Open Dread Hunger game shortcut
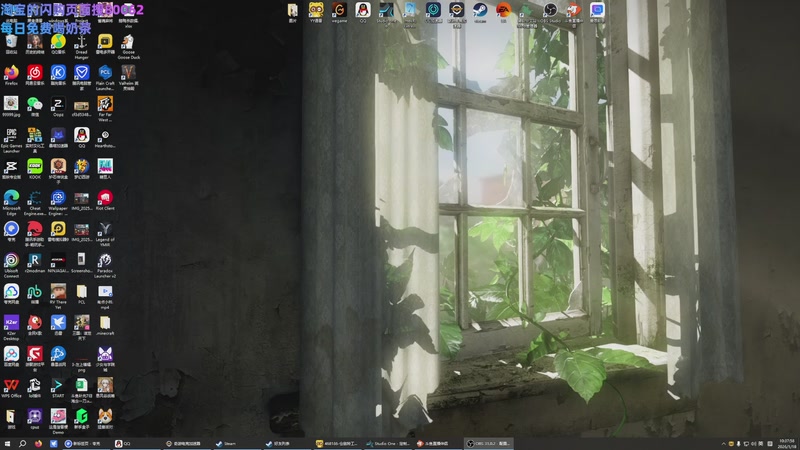This screenshot has width=800, height=450. click(x=82, y=46)
